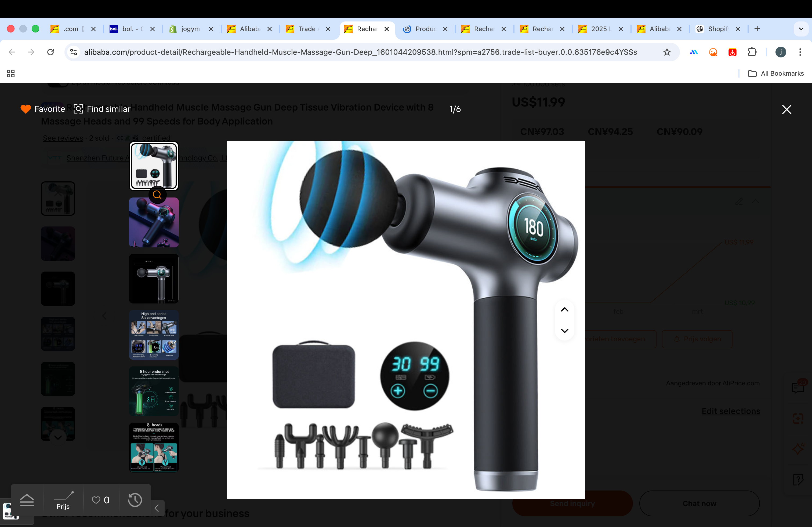This screenshot has height=527, width=812.
Task: Select the black background massage gun thumbnail
Action: click(154, 279)
